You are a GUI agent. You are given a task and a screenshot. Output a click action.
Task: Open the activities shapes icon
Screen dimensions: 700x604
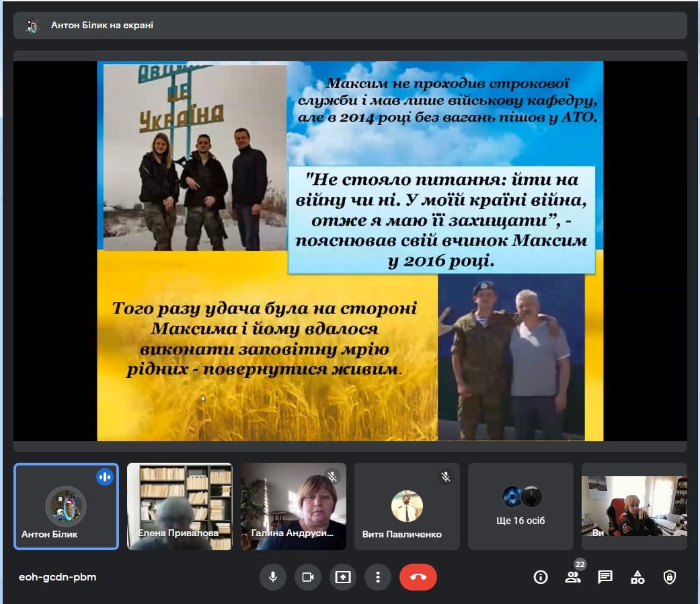pos(637,577)
